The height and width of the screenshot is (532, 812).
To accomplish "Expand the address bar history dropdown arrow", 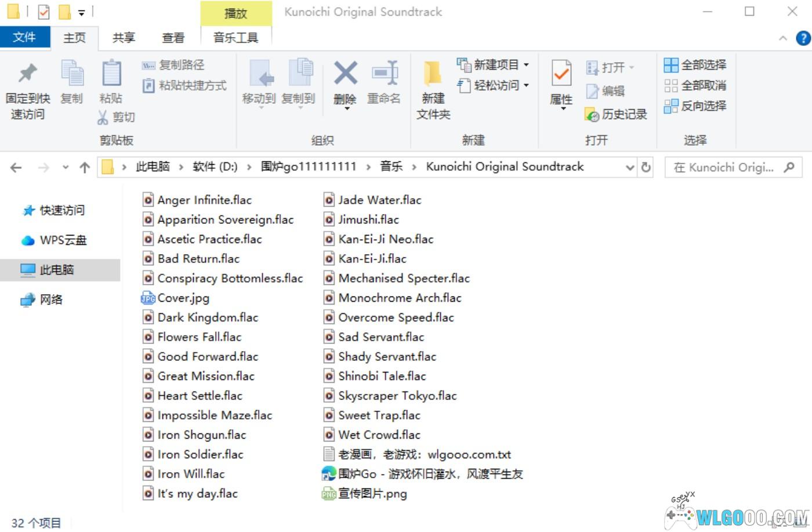I will (x=630, y=168).
